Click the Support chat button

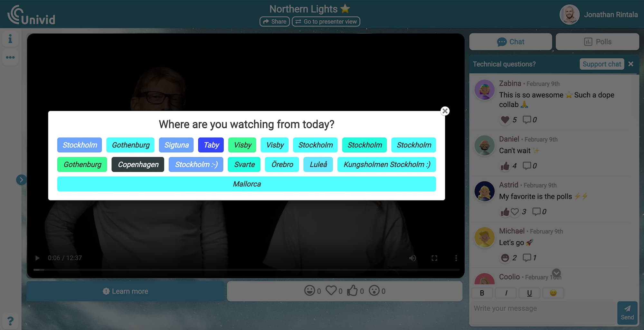point(601,64)
